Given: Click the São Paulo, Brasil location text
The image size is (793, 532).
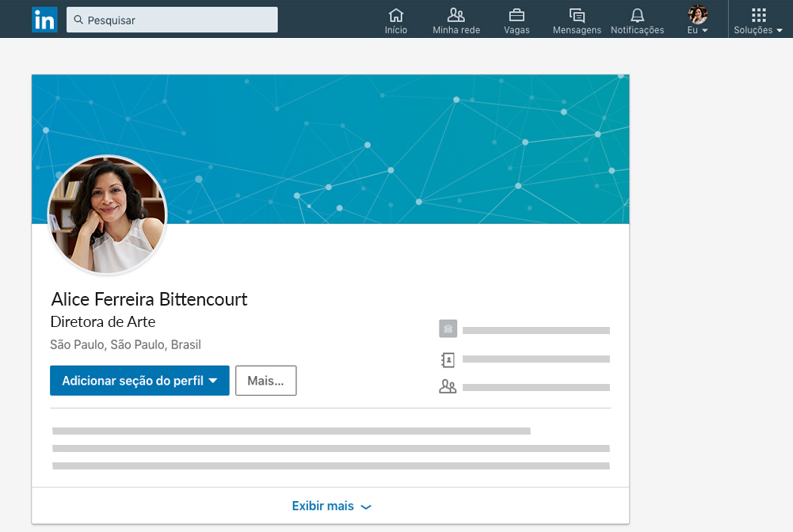Looking at the screenshot, I should point(125,345).
